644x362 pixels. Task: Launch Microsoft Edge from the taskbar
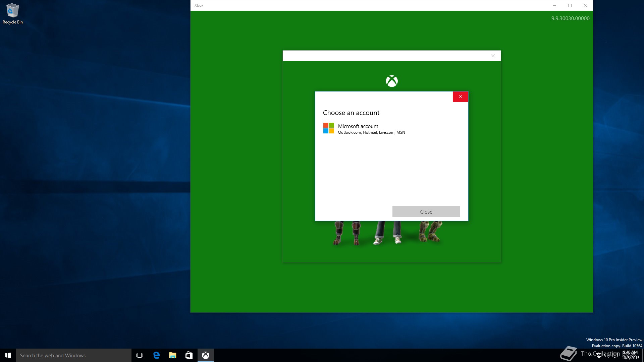tap(156, 355)
